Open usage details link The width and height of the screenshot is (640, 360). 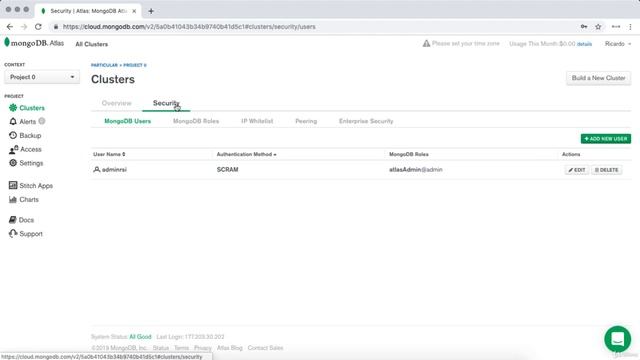tap(584, 44)
